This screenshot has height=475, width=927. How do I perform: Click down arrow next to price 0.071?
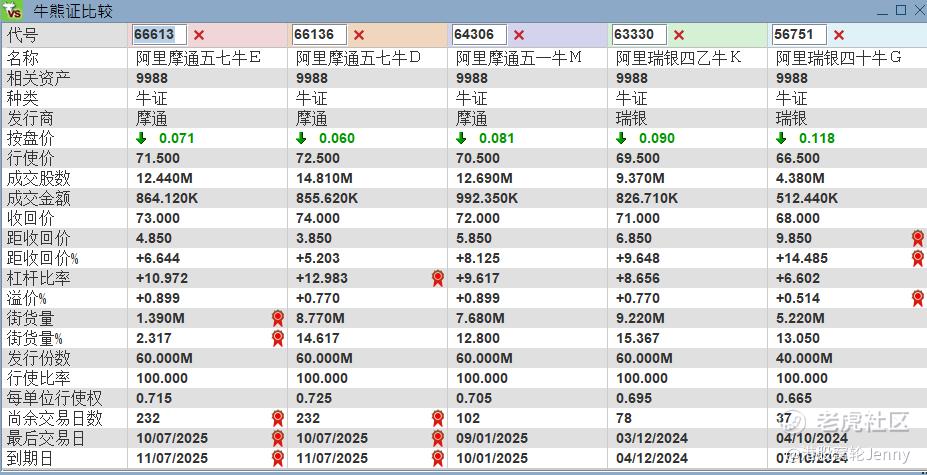click(141, 138)
